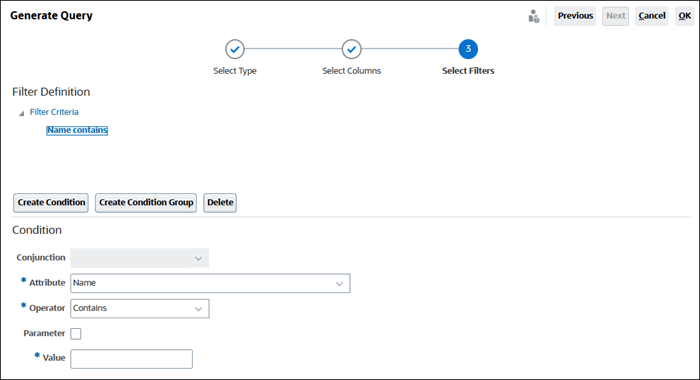Tick the Parameter checkbox
Screen dimensions: 700x380
click(x=76, y=334)
